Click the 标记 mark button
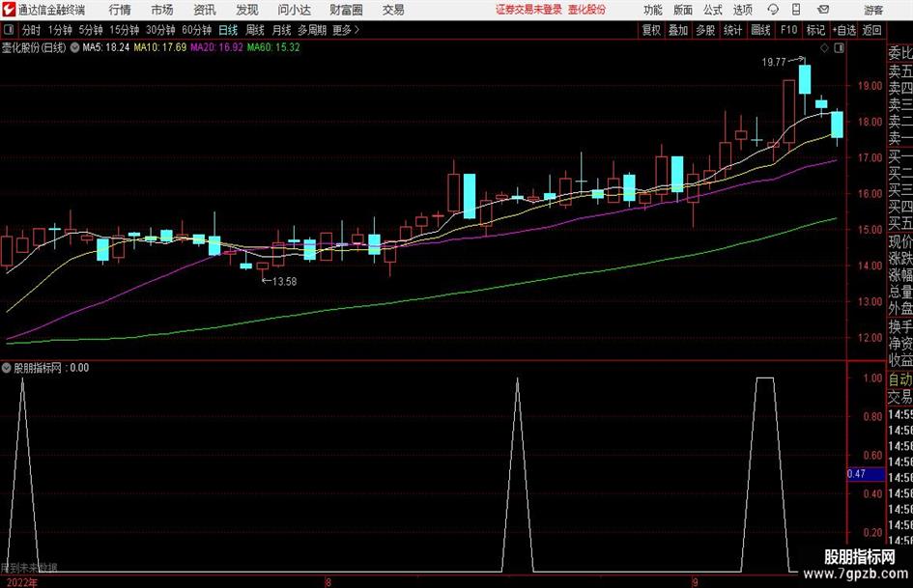The height and width of the screenshot is (588, 913). pyautogui.click(x=815, y=30)
